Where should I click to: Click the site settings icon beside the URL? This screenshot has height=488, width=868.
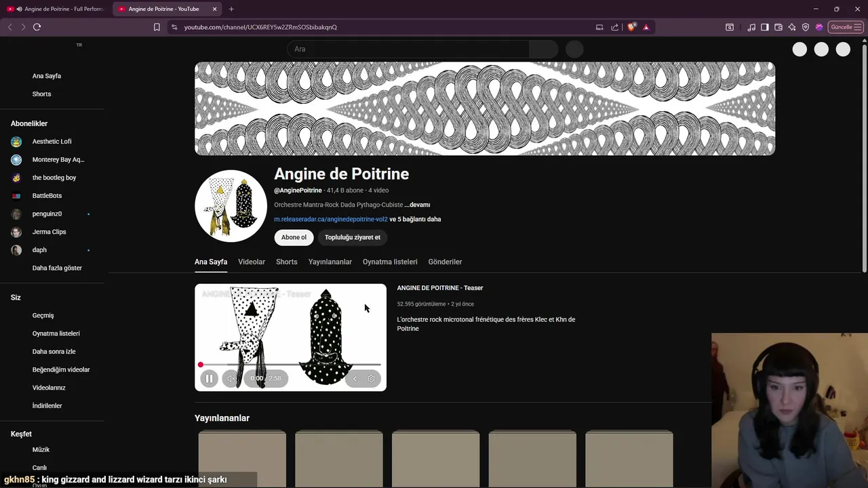point(174,27)
